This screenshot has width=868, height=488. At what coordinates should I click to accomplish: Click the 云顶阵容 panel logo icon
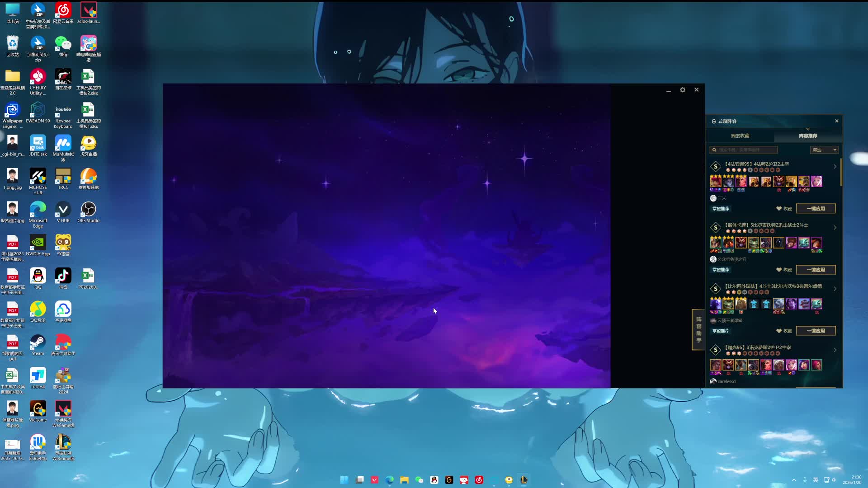click(714, 121)
